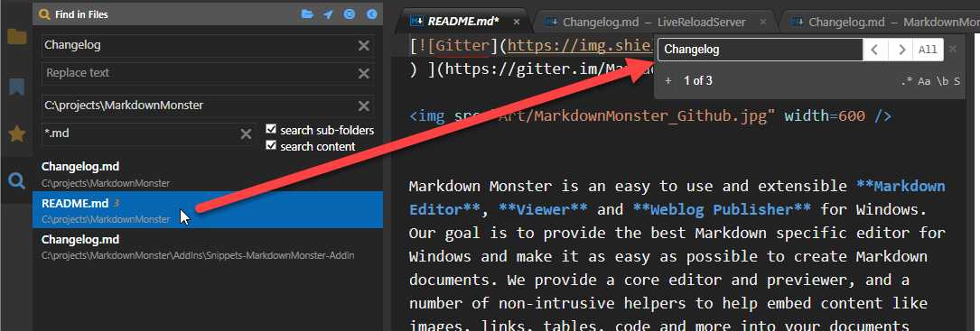Toggle case sensitive (Aa) search option
The width and height of the screenshot is (980, 331).
pyautogui.click(x=924, y=81)
